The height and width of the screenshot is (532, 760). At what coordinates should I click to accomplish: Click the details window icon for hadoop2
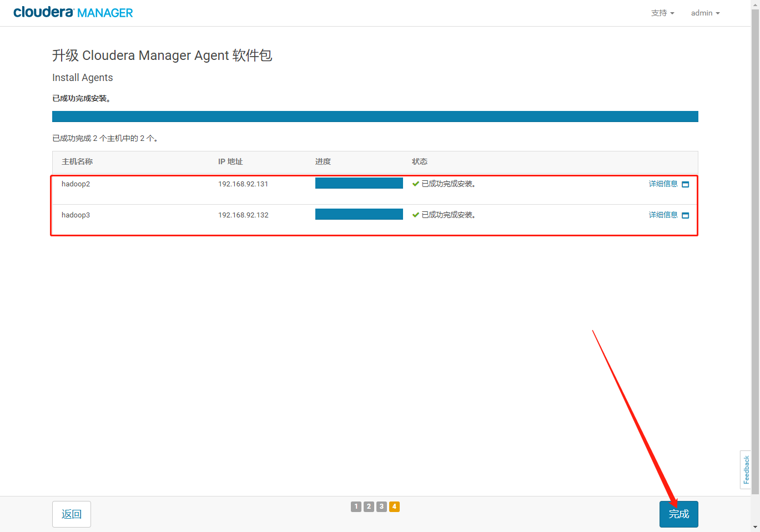pos(685,184)
